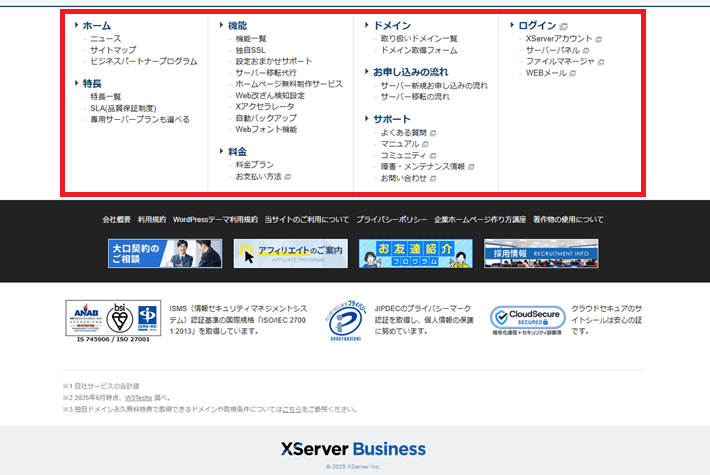Click the サポート heading link
The width and height of the screenshot is (710, 475).
[x=392, y=120]
